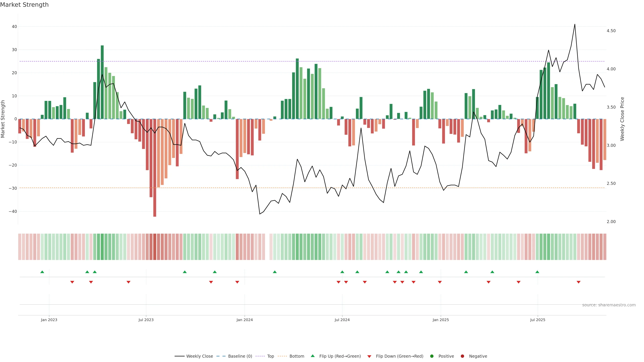644x362 pixels.
Task: Click the Flip Up green triangle legend icon
Action: point(312,356)
